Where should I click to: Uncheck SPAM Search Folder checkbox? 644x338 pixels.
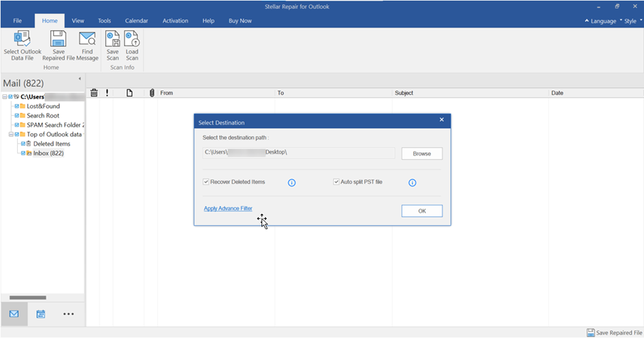tap(17, 125)
